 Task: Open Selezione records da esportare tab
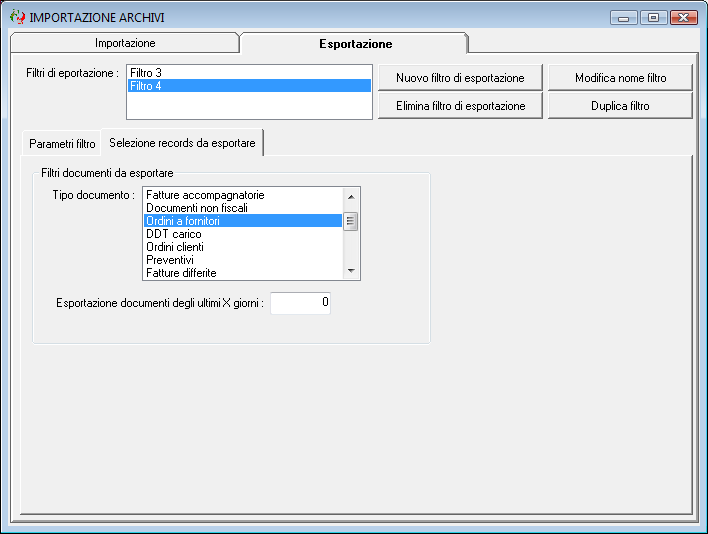(x=182, y=143)
